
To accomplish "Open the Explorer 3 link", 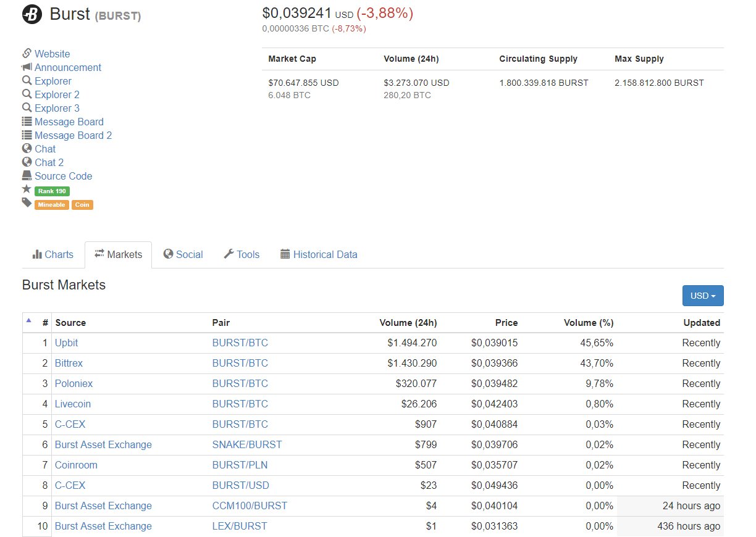I will [x=57, y=108].
